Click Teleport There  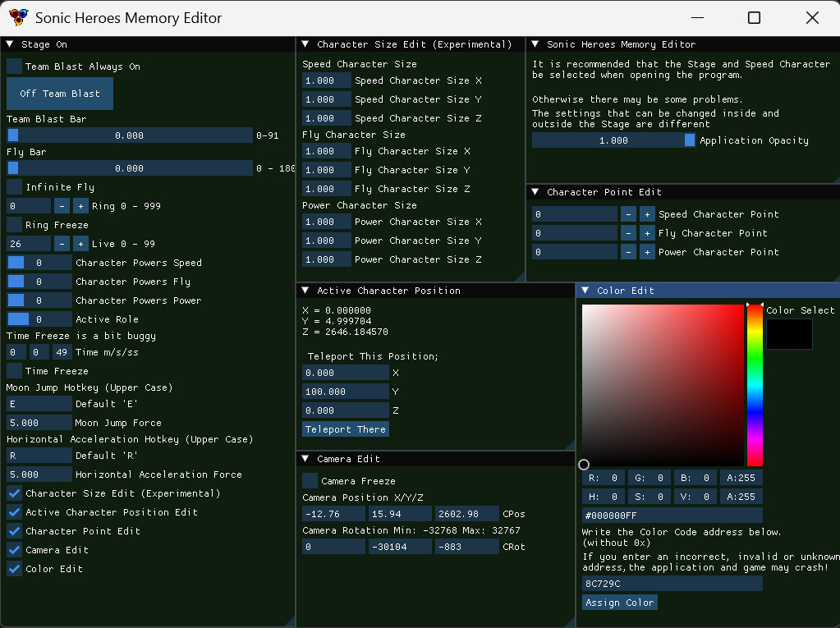pyautogui.click(x=345, y=429)
